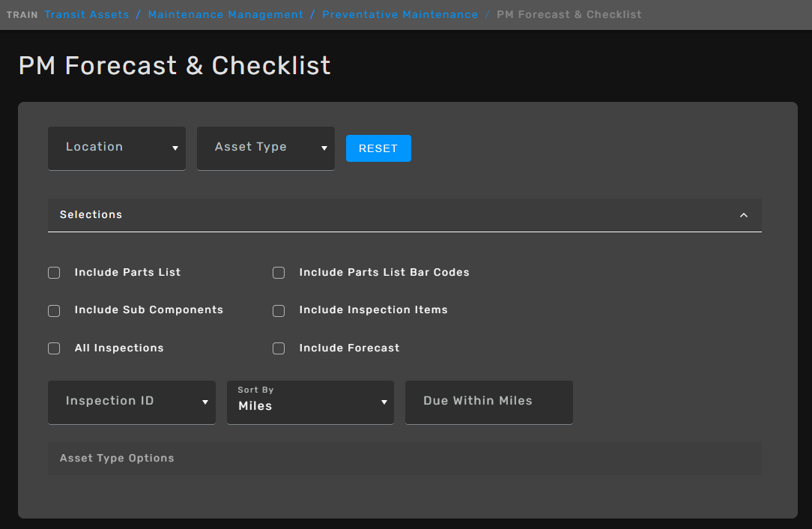Toggle Include Sub Components checkbox
812x529 pixels.
click(54, 310)
